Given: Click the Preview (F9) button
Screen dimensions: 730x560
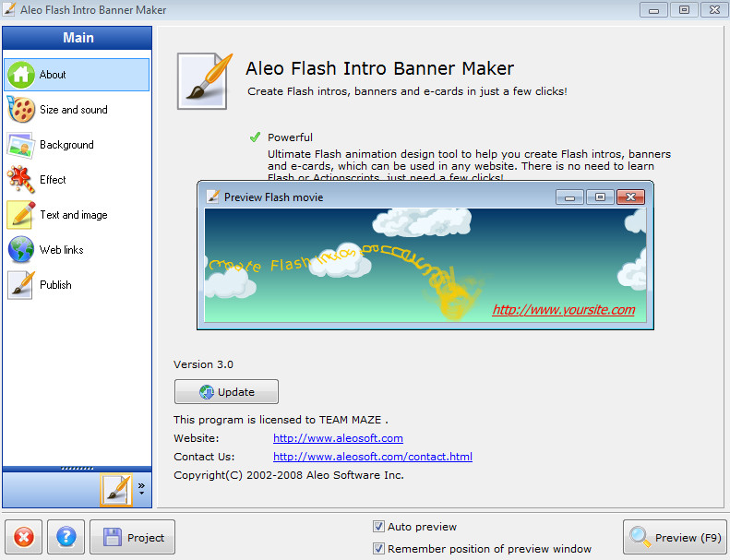Looking at the screenshot, I should click(x=675, y=537).
